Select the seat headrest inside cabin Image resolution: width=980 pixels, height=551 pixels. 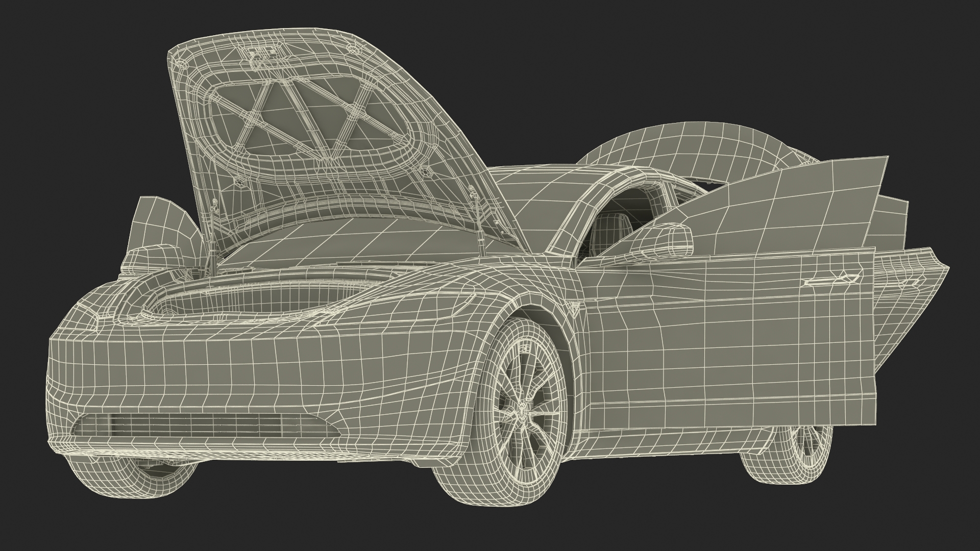610,224
